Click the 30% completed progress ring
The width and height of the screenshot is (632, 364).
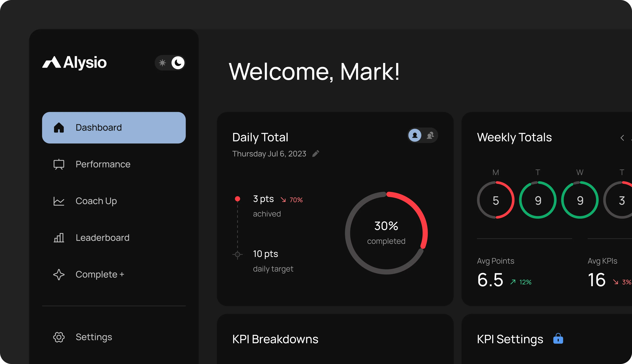point(386,232)
